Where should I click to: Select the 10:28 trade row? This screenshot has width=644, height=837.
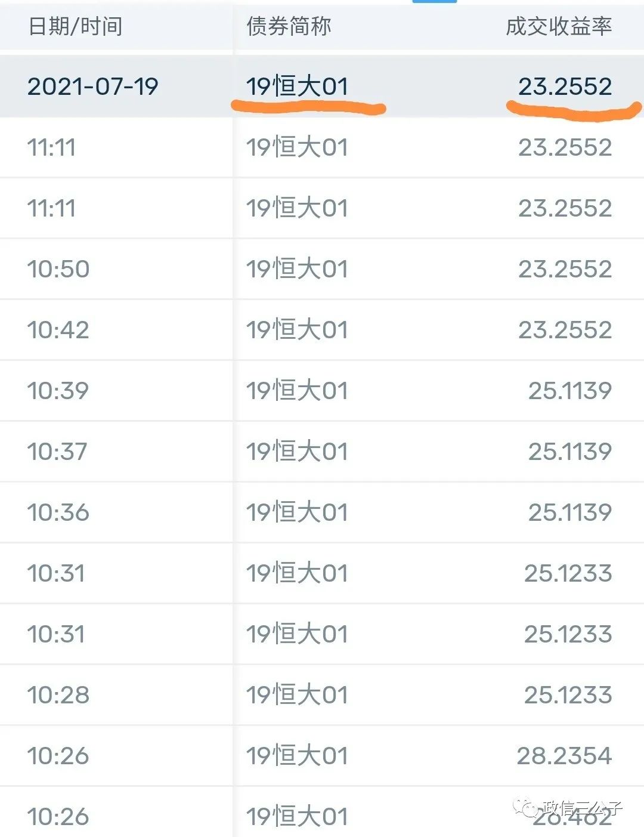click(x=322, y=695)
